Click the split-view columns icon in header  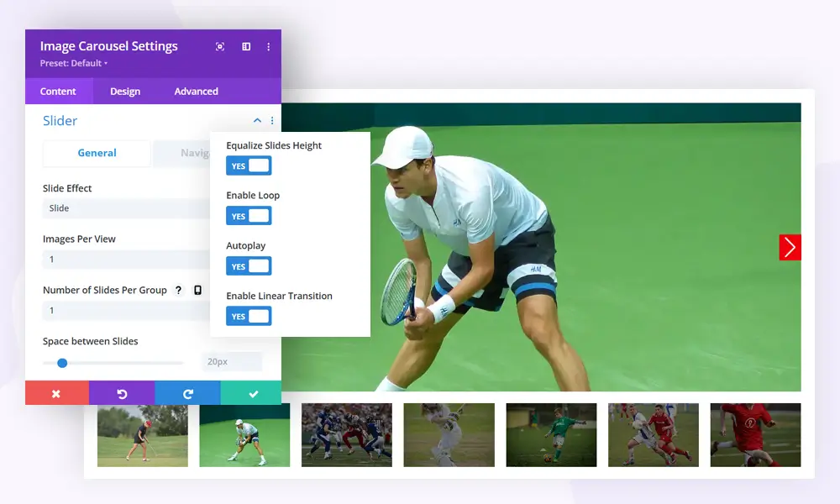(246, 46)
